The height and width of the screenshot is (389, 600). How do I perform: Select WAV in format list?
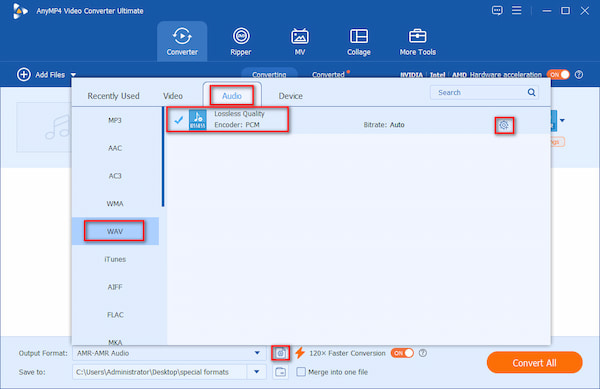115,231
